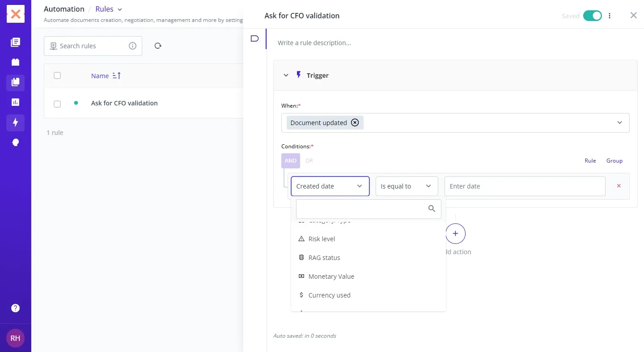Click the lightning Automation sidebar icon

coord(15,122)
